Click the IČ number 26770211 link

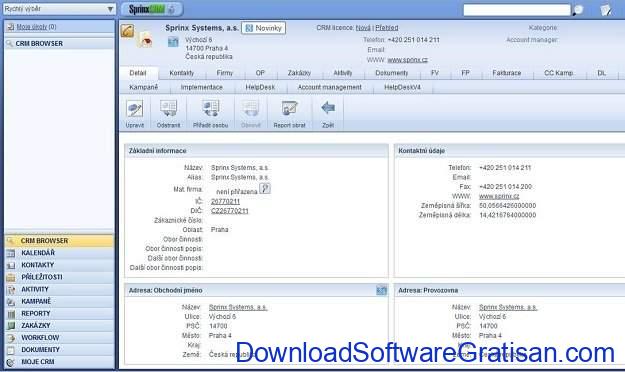pos(226,201)
